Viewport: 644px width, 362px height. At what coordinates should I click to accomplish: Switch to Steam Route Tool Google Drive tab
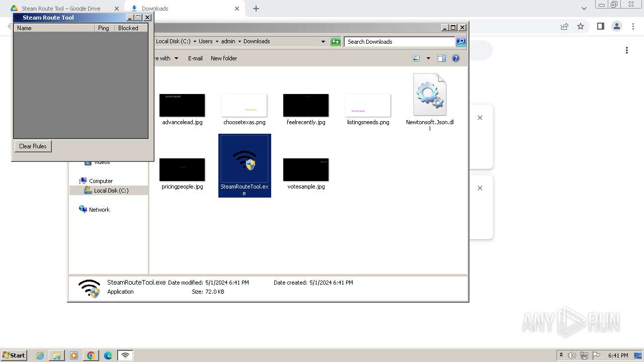point(61,9)
